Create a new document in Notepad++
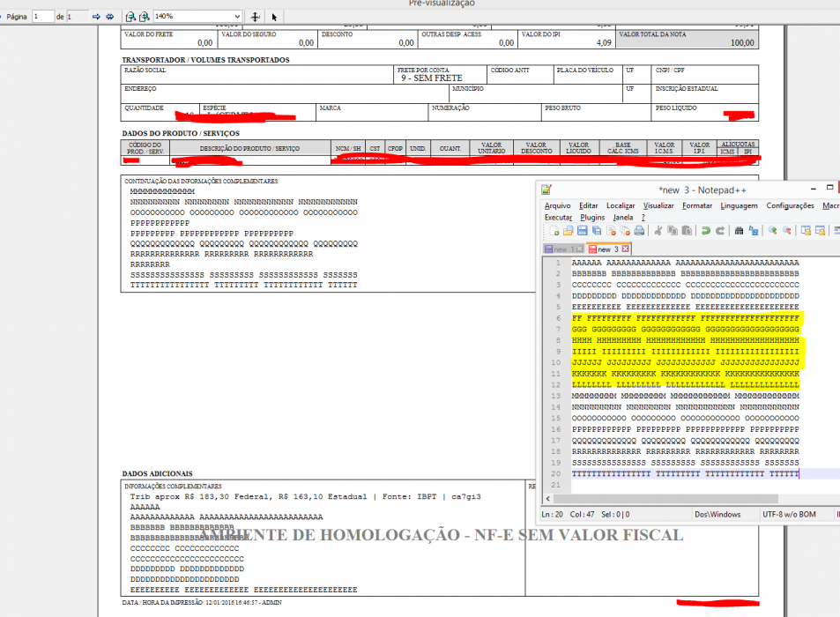 click(x=554, y=231)
